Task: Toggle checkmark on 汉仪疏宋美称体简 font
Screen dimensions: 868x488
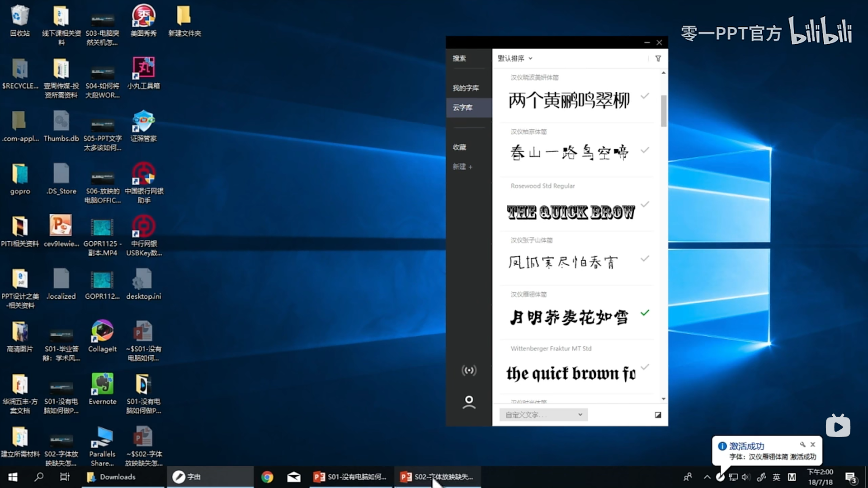Action: click(x=645, y=98)
